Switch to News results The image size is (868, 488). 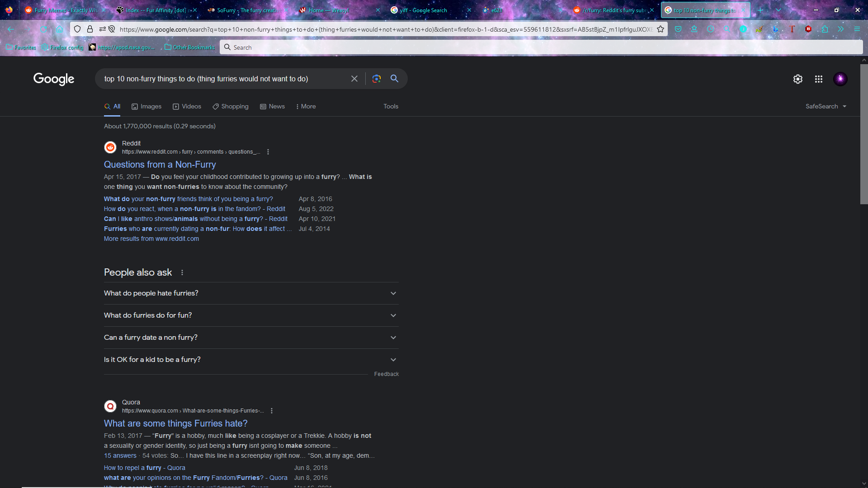272,106
